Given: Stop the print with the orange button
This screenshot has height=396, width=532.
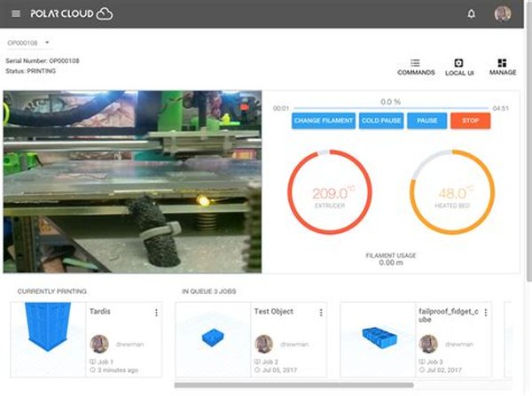Looking at the screenshot, I should point(470,120).
